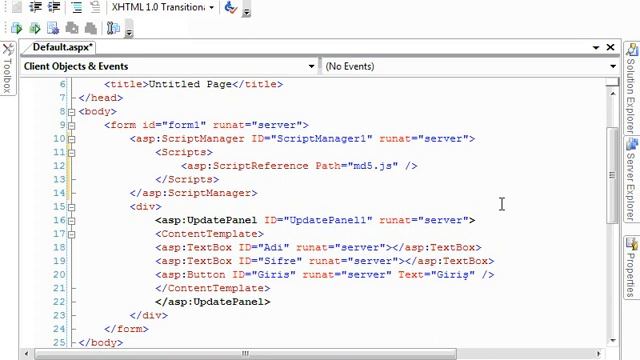Click second grayed-out toolbar icon, second row
This screenshot has width=640, height=360.
click(91, 28)
